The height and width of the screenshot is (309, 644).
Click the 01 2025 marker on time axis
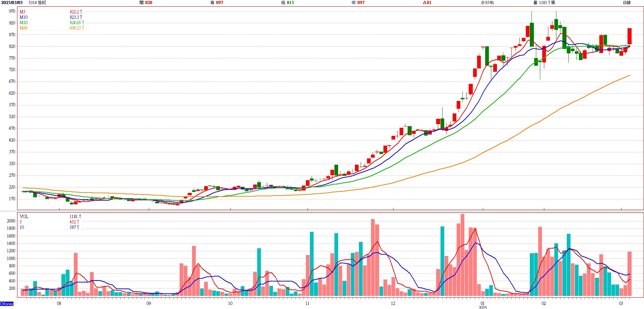pos(482,305)
